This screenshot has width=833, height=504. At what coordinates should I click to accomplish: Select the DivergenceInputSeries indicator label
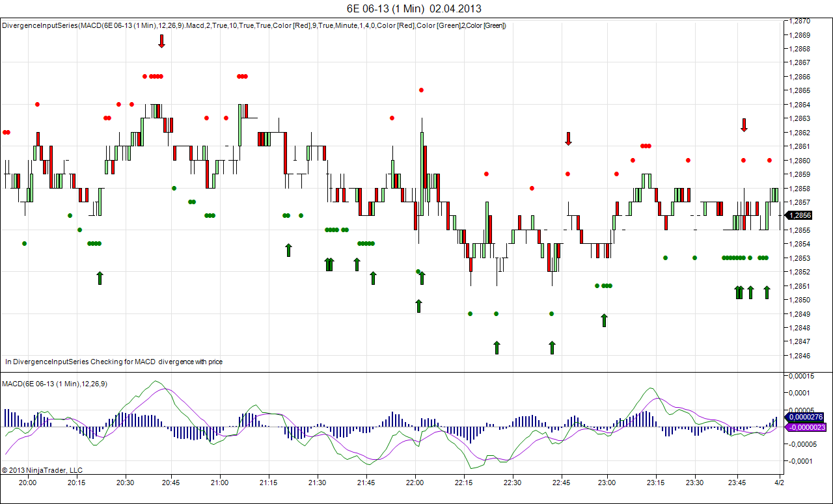(x=254, y=25)
